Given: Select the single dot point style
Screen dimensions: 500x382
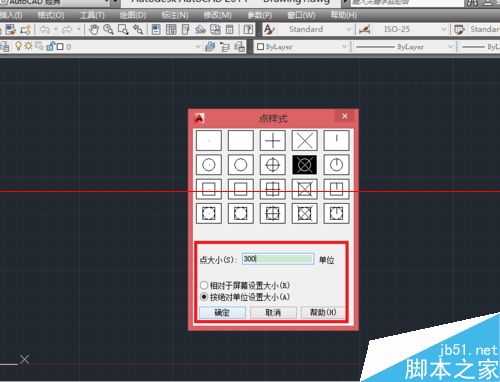Looking at the screenshot, I should point(209,140).
